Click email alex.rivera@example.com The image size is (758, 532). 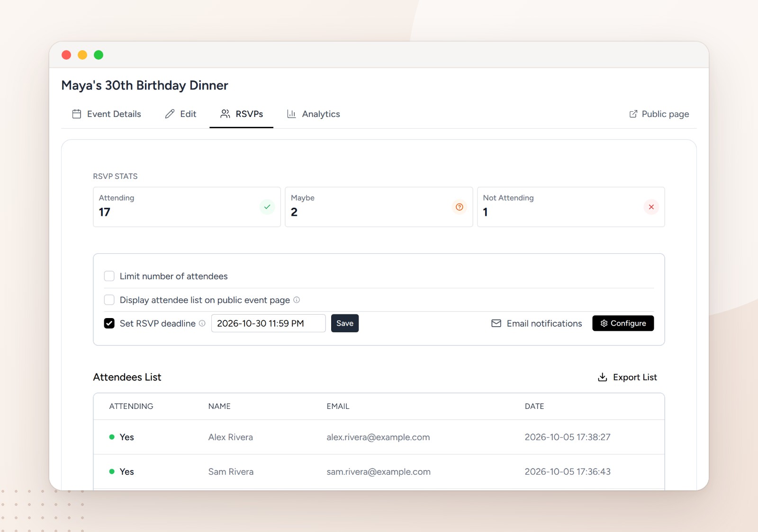click(378, 437)
